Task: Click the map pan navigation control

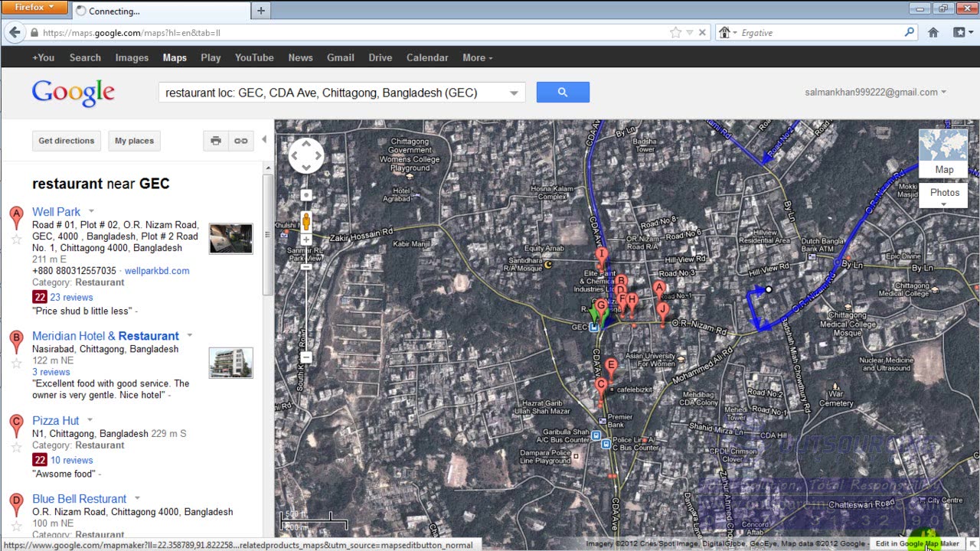Action: (x=306, y=156)
